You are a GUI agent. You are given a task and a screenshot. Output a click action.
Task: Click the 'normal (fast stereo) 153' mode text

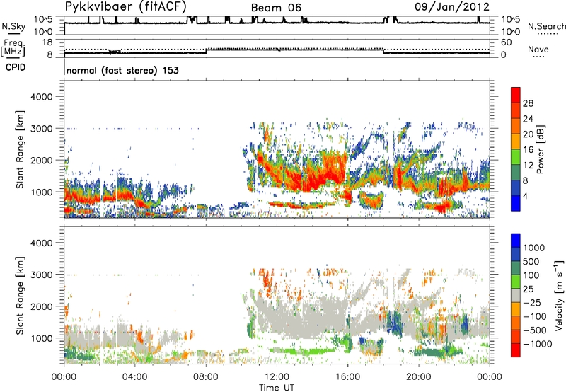pos(122,70)
